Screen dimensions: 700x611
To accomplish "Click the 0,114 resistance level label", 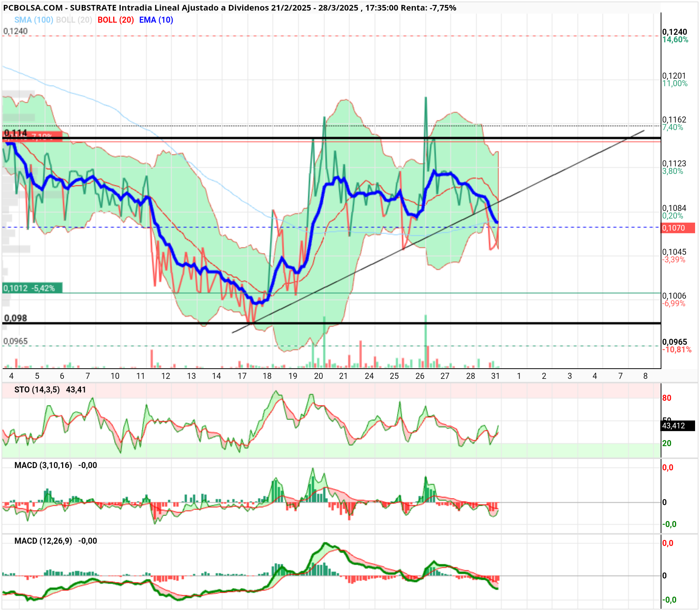I will pos(16,133).
